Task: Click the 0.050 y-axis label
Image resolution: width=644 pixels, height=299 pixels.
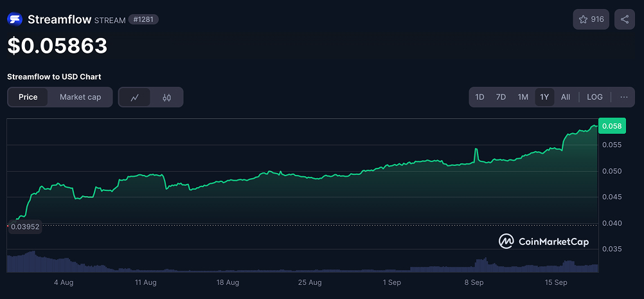Action: [612, 171]
